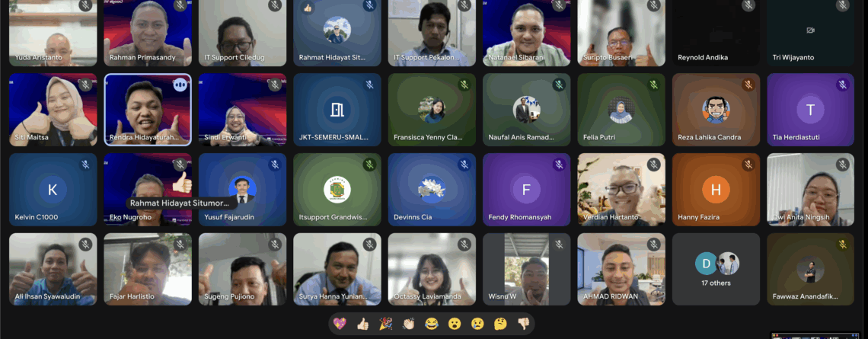Select Hanny Fazira's orange avatar tile
Image resolution: width=868 pixels, height=339 pixels.
716,189
